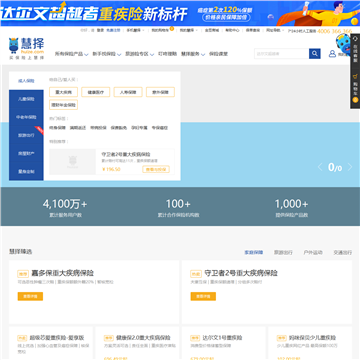
Task: Click 带病投保 hot tag
Action: click(x=98, y=128)
